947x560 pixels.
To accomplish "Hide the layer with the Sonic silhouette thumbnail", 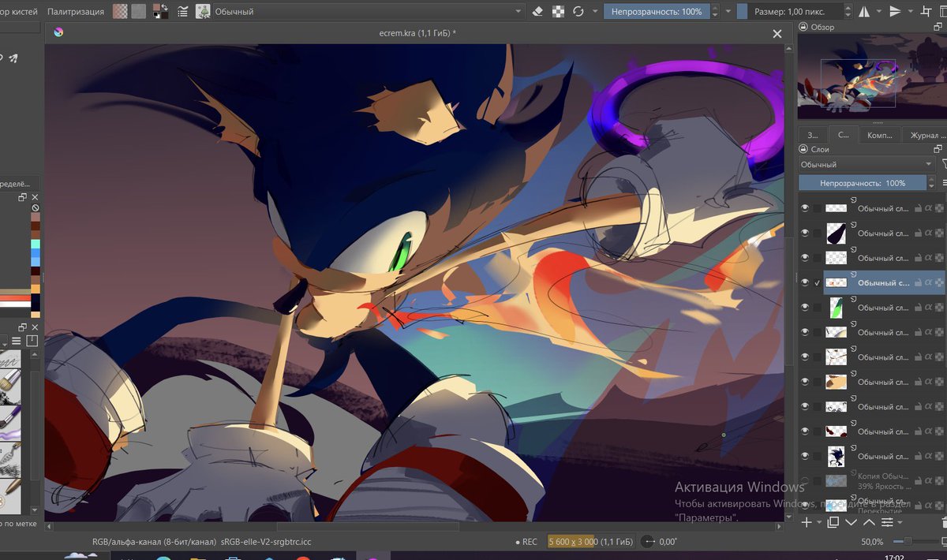I will pos(806,457).
